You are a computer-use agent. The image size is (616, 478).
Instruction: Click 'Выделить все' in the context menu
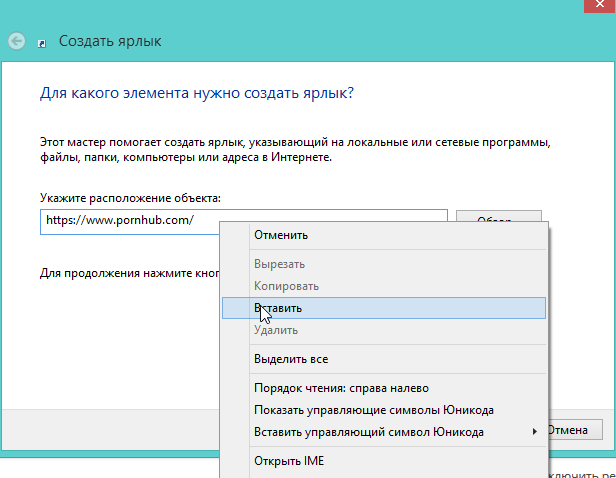[291, 359]
